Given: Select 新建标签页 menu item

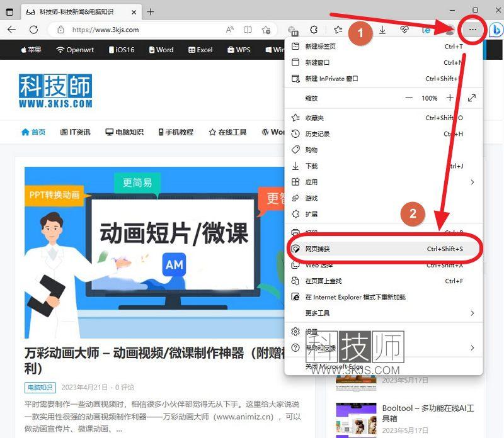Looking at the screenshot, I should click(384, 47).
